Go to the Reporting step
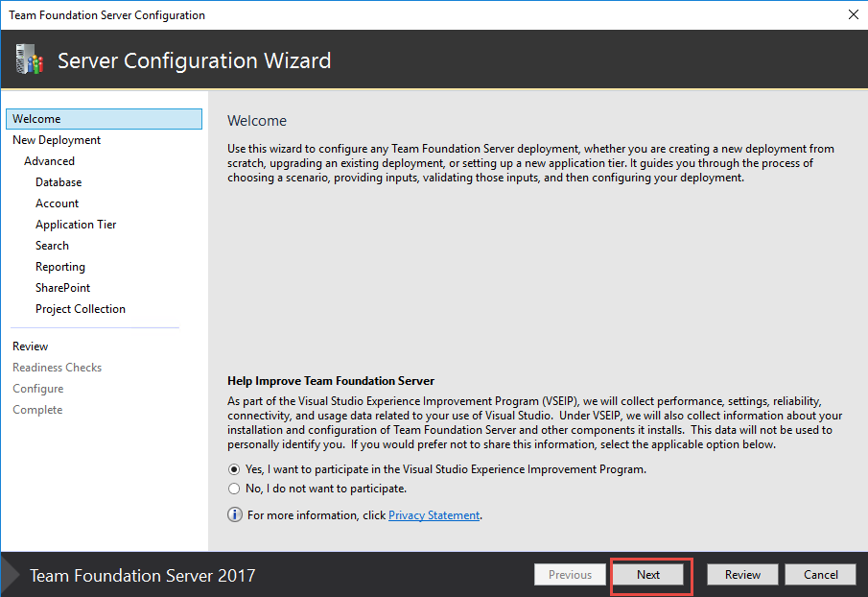 [60, 267]
